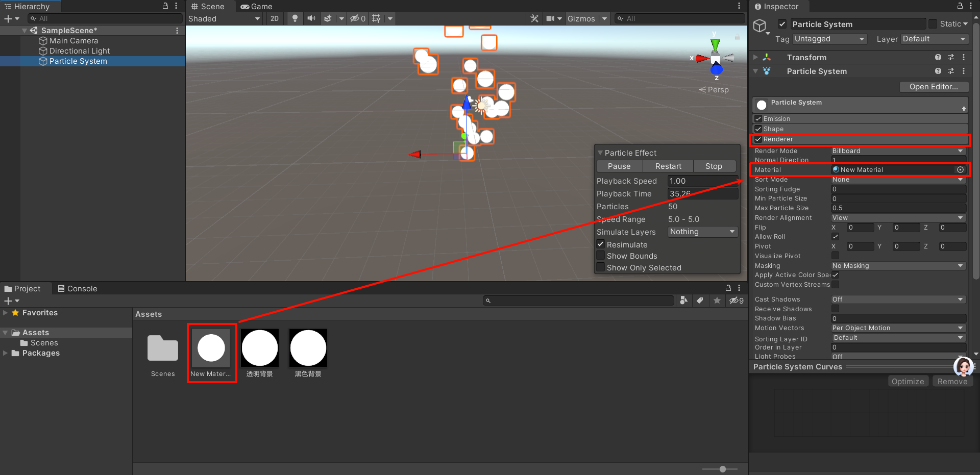
Task: Click the material object picker circle
Action: click(x=960, y=170)
